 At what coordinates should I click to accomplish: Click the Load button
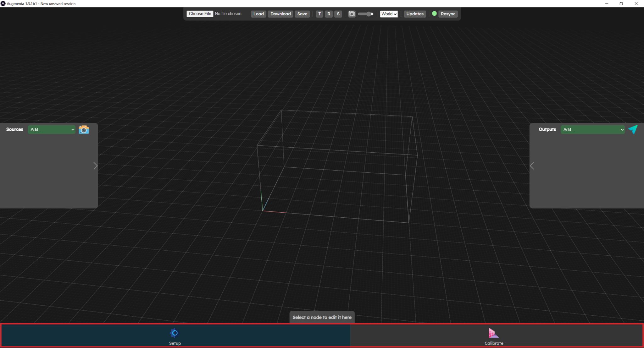(258, 14)
